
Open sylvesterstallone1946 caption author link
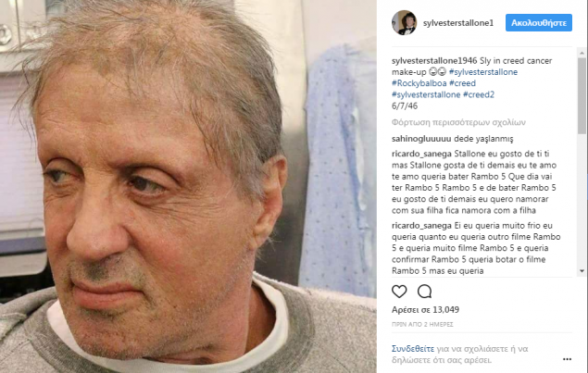434,61
